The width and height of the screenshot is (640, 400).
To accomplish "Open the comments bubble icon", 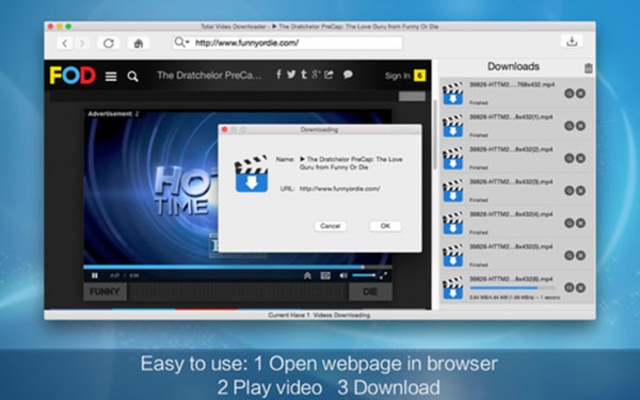I will [x=348, y=74].
